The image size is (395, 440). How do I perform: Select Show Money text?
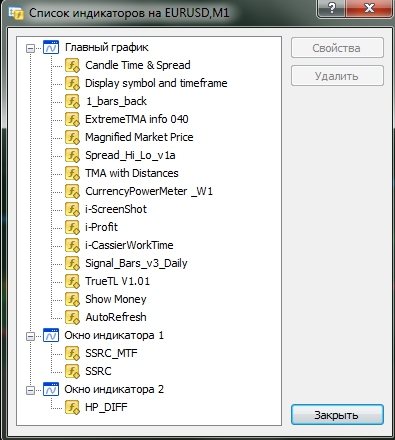(116, 299)
